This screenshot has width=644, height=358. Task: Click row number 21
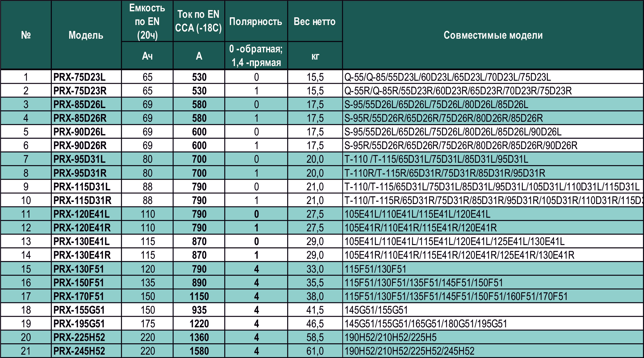point(26,351)
